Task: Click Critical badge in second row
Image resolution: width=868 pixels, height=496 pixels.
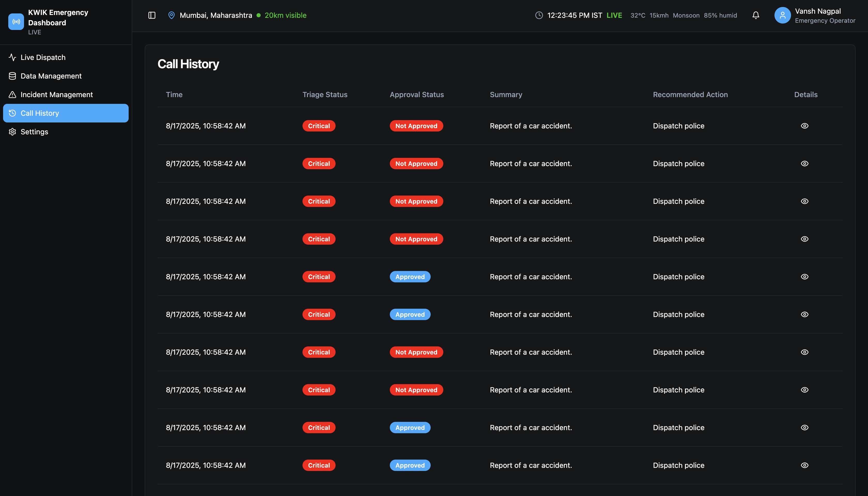Action: 319,164
